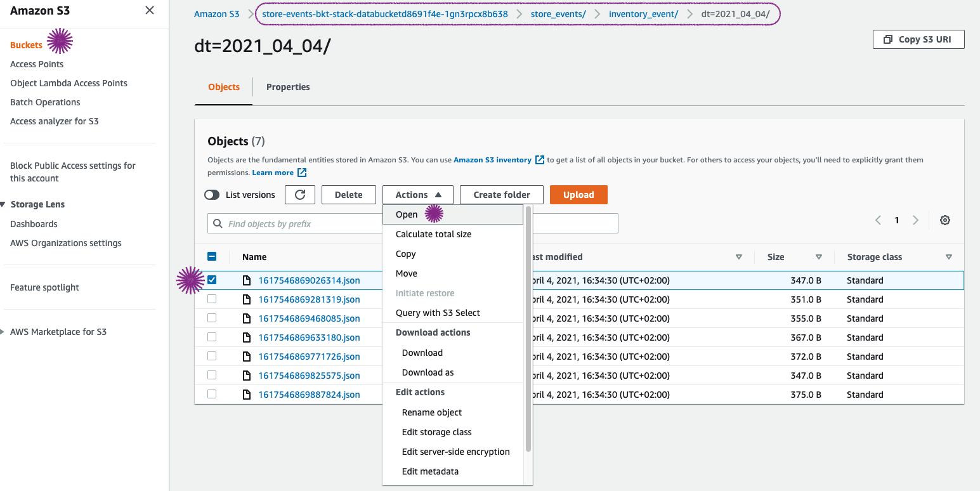980x491 pixels.
Task: Open Access analyzer for S3
Action: (x=55, y=121)
